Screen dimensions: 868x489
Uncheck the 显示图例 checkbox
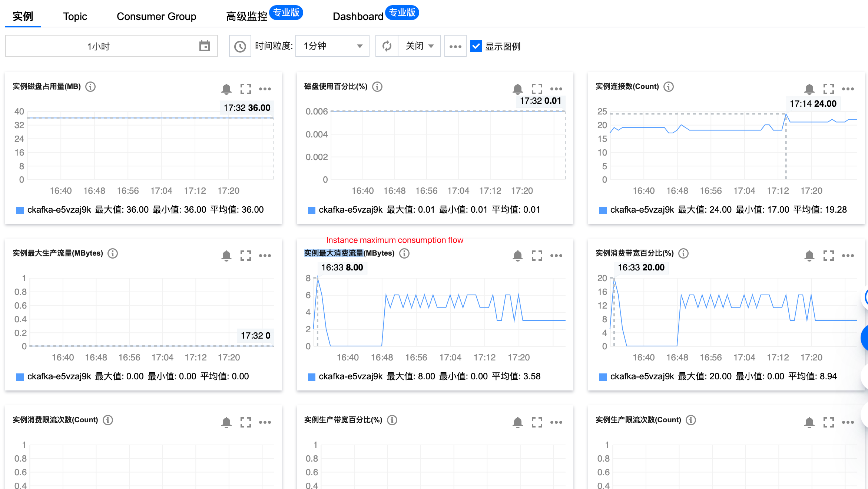coord(476,46)
